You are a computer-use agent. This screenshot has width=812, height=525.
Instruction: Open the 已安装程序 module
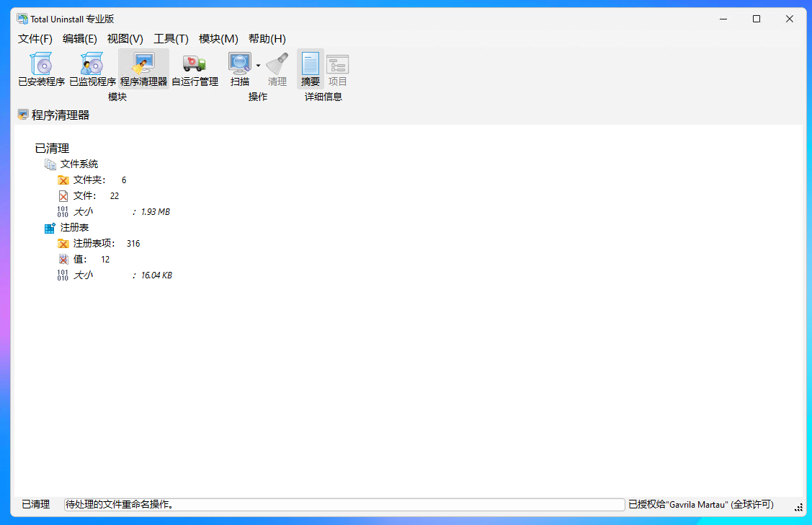(x=42, y=69)
